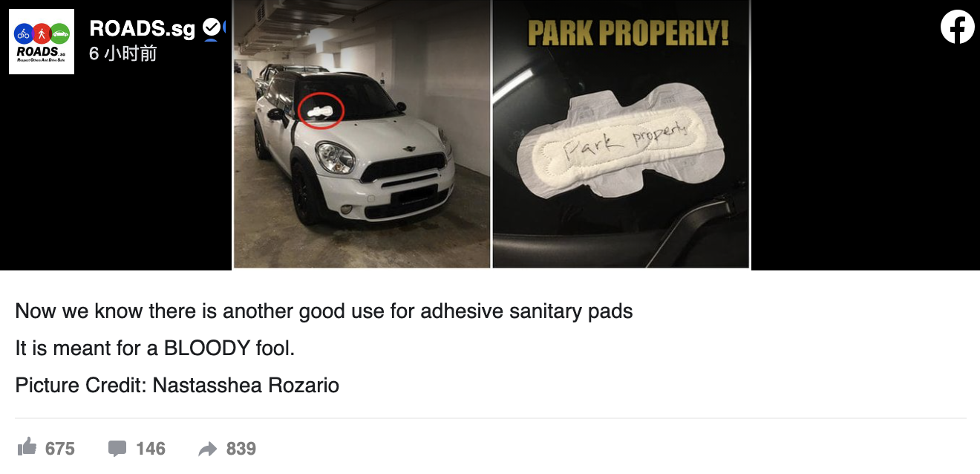Open the ROADS.sg profile picture
This screenshot has width=980, height=474.
click(42, 42)
